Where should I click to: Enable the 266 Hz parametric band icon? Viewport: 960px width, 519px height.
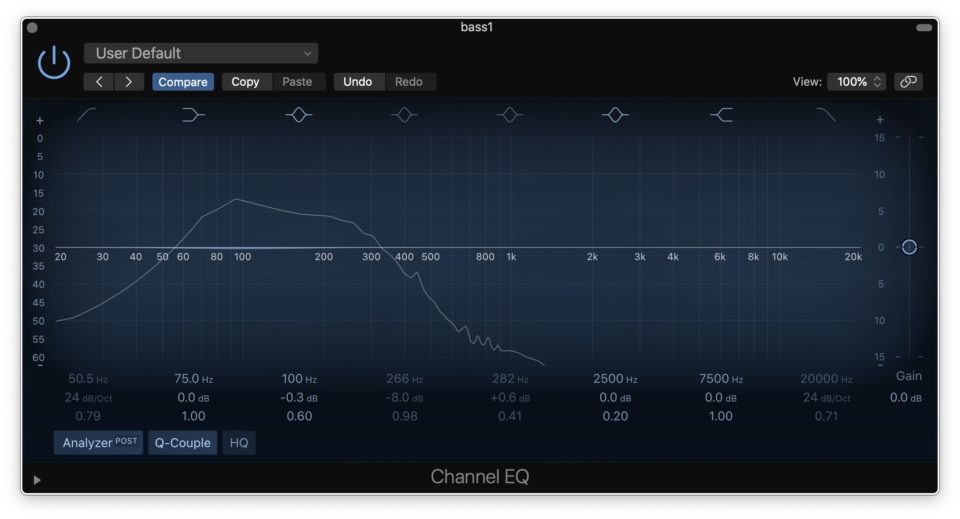click(404, 116)
